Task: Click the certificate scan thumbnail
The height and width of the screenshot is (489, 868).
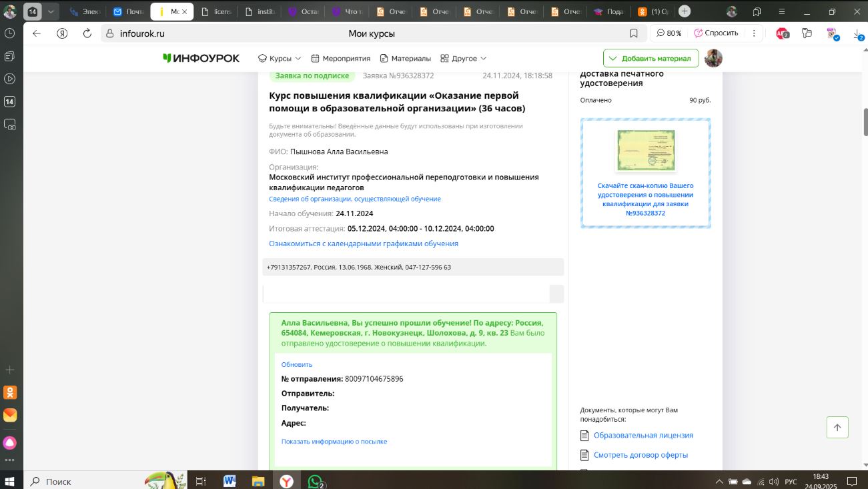Action: pyautogui.click(x=645, y=150)
